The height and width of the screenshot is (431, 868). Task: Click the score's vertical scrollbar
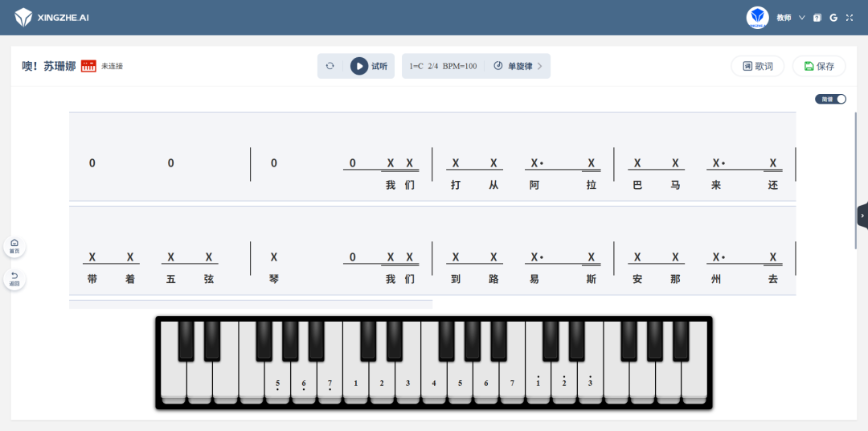856,180
